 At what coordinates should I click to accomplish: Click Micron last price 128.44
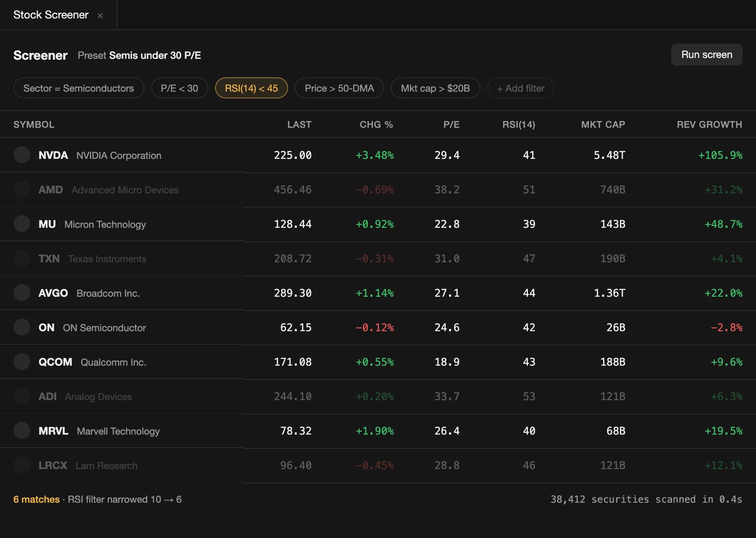(293, 224)
